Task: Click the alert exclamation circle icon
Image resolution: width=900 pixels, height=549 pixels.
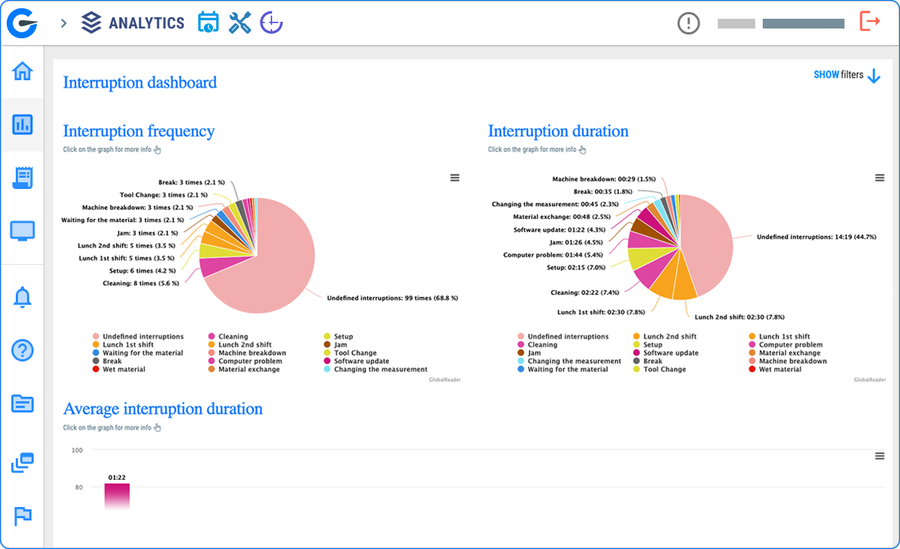Action: point(688,24)
